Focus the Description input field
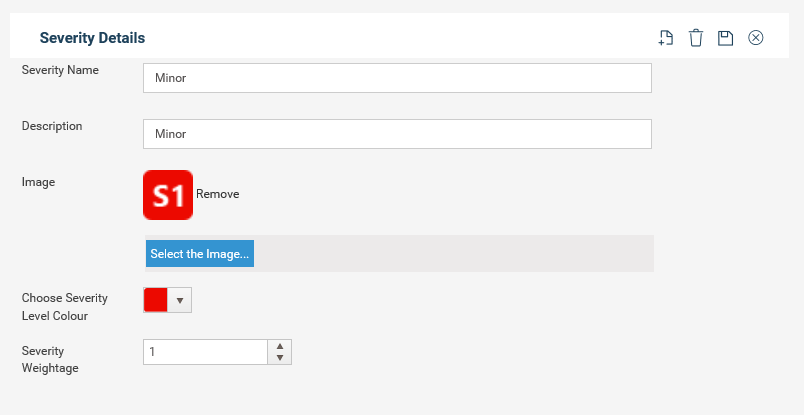The height and width of the screenshot is (415, 804). coord(397,134)
